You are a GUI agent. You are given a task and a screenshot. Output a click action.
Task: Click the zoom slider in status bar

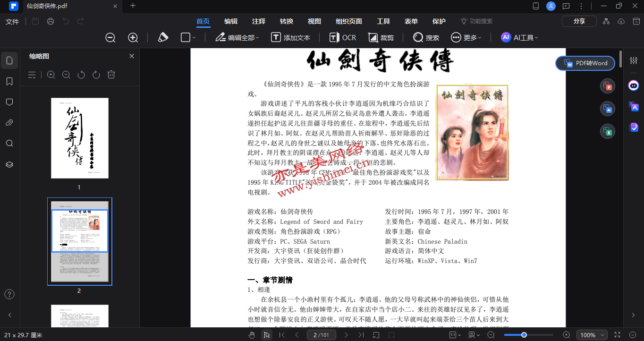tap(524, 335)
